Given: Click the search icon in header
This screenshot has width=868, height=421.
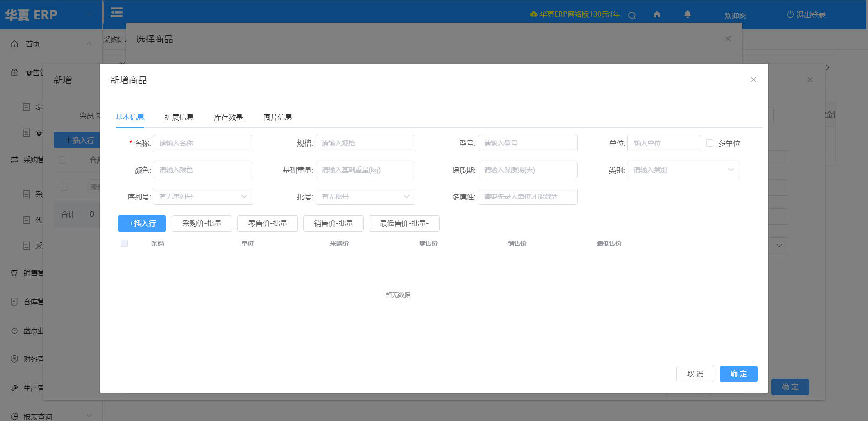Looking at the screenshot, I should pyautogui.click(x=632, y=15).
